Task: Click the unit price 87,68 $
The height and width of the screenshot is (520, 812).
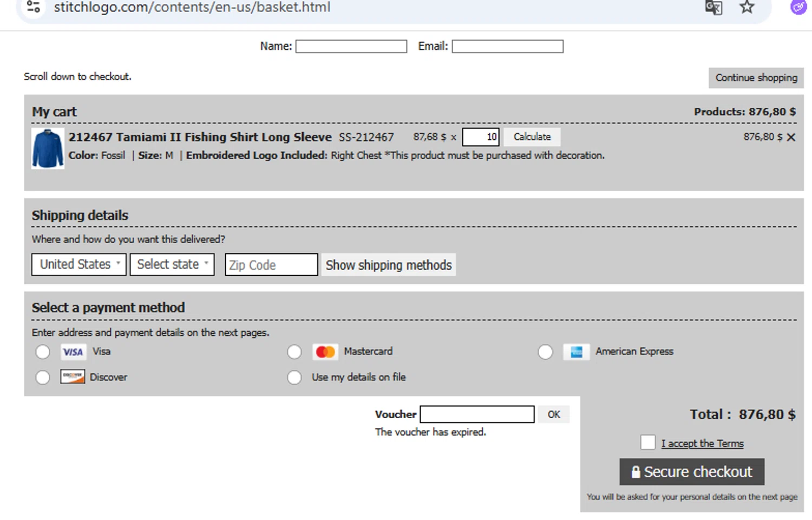Action: (x=430, y=137)
